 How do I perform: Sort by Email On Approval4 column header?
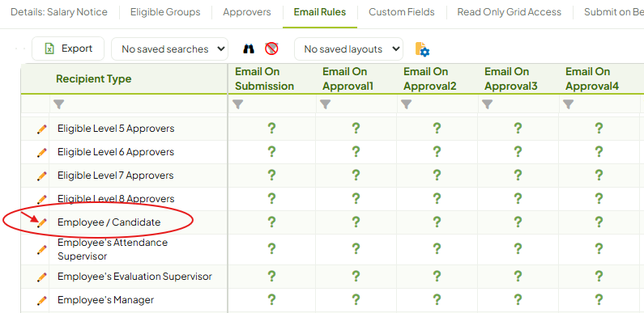click(x=592, y=78)
